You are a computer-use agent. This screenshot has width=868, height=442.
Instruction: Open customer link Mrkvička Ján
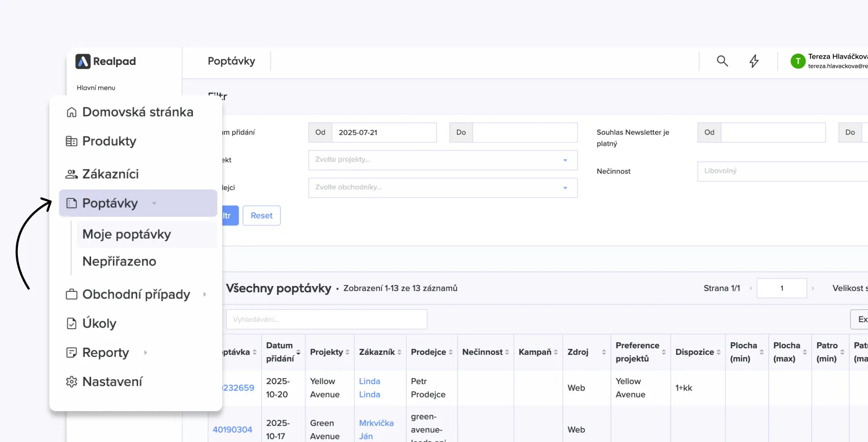(376, 429)
